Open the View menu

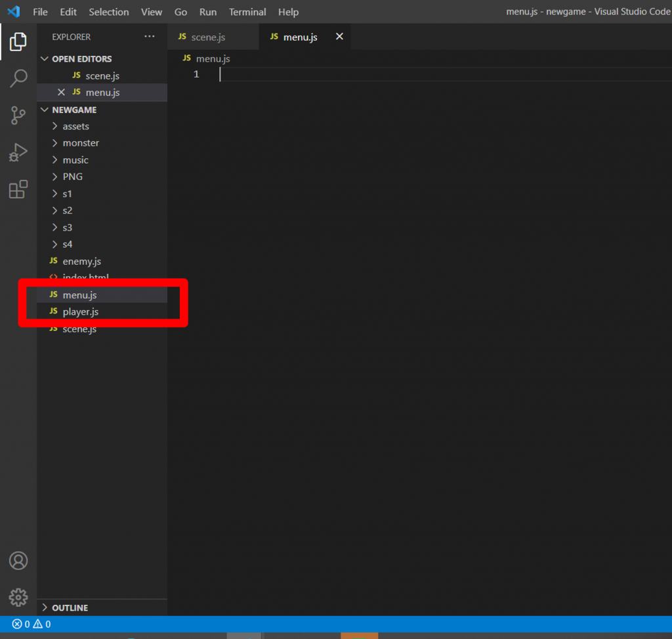point(152,12)
